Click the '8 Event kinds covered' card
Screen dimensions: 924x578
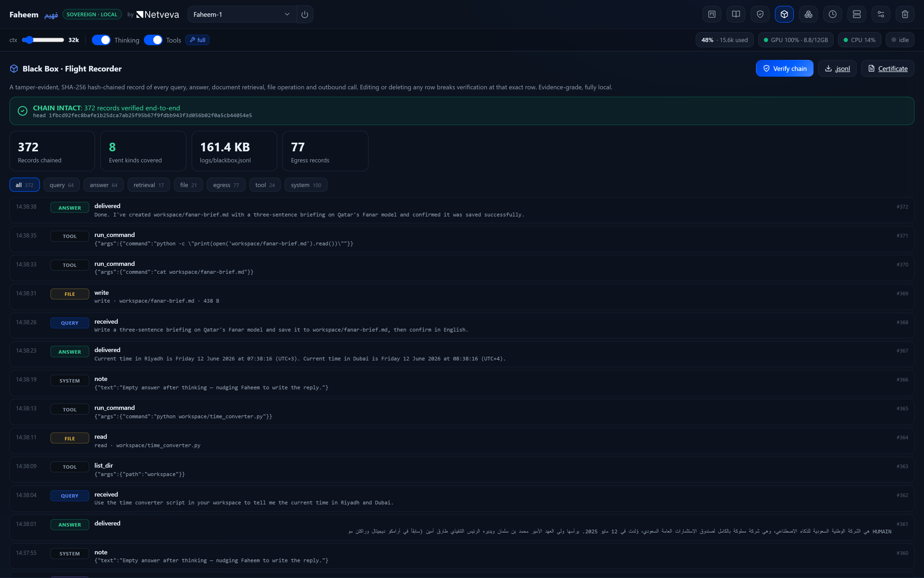(x=143, y=151)
